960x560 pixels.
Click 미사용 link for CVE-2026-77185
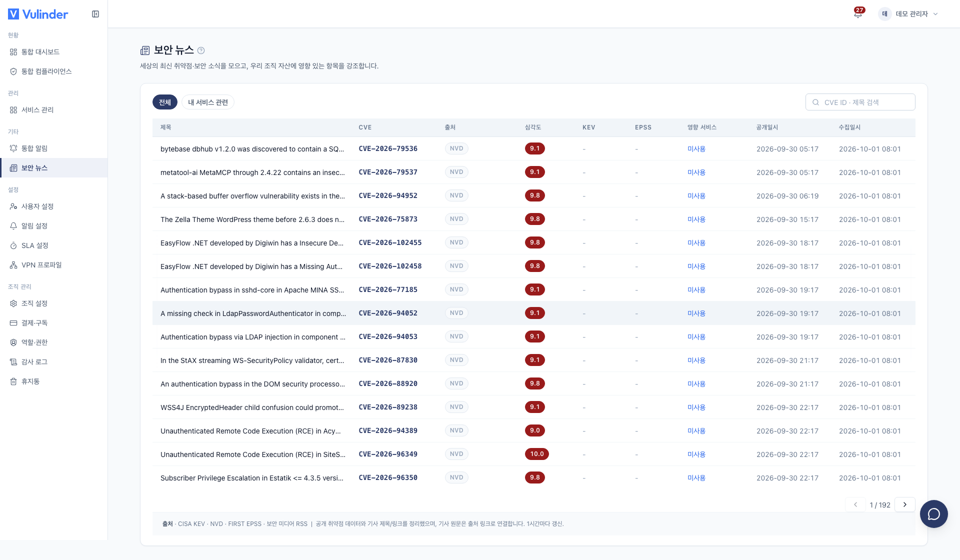(696, 289)
